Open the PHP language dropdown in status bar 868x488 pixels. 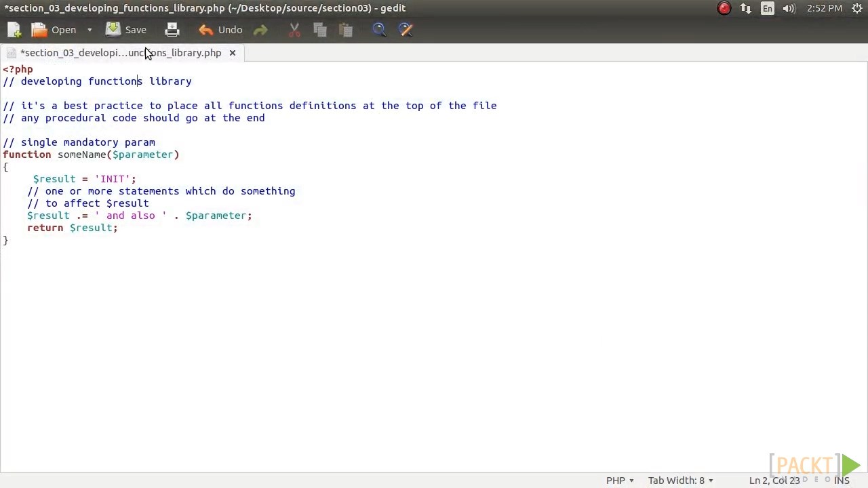point(620,481)
